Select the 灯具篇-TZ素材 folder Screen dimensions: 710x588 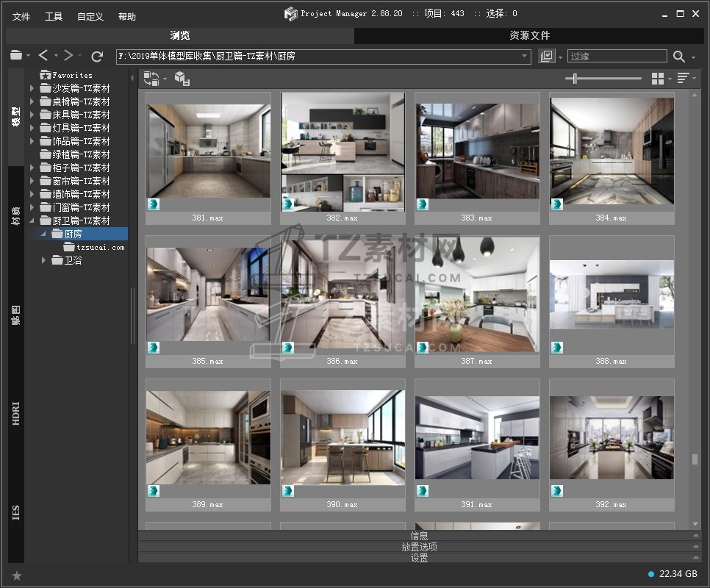(x=81, y=128)
